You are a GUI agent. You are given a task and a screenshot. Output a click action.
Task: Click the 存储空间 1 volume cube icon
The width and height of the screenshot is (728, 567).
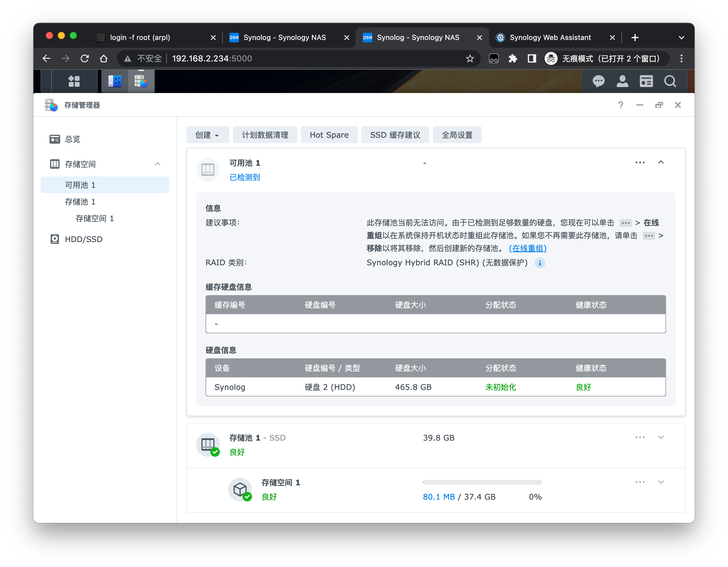[240, 489]
